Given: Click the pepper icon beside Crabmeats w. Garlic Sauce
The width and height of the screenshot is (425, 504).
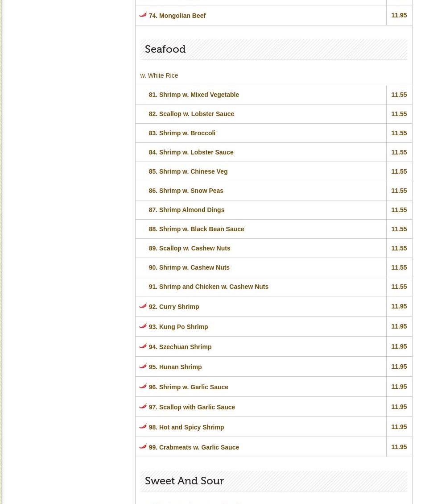Looking at the screenshot, I should click(143, 446).
